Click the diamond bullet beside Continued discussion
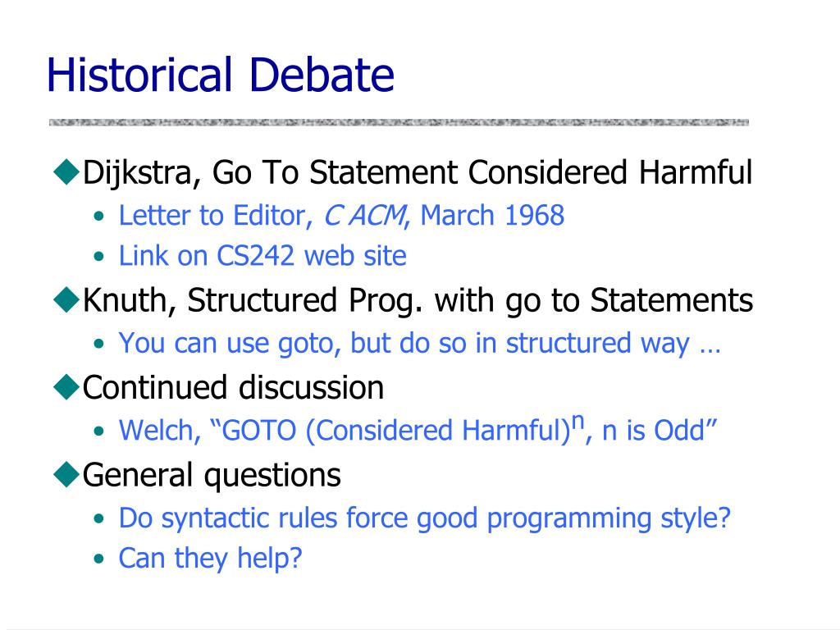840x630 pixels. [67, 387]
